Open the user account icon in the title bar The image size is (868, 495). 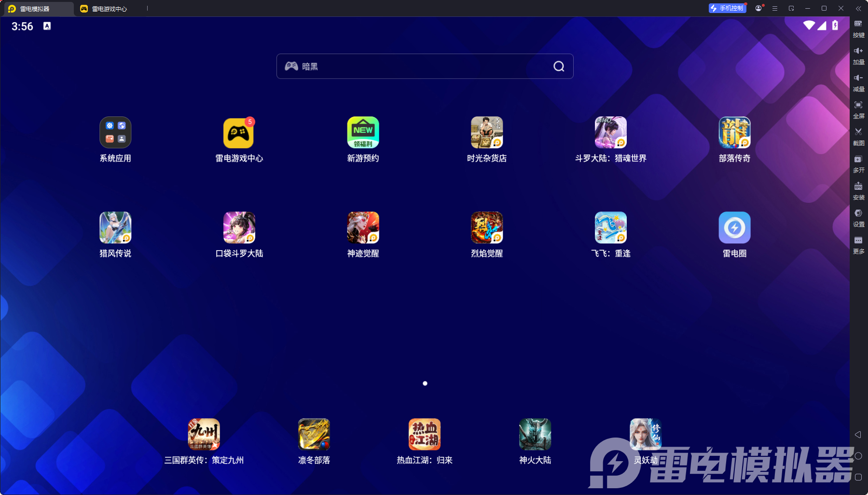pos(758,8)
